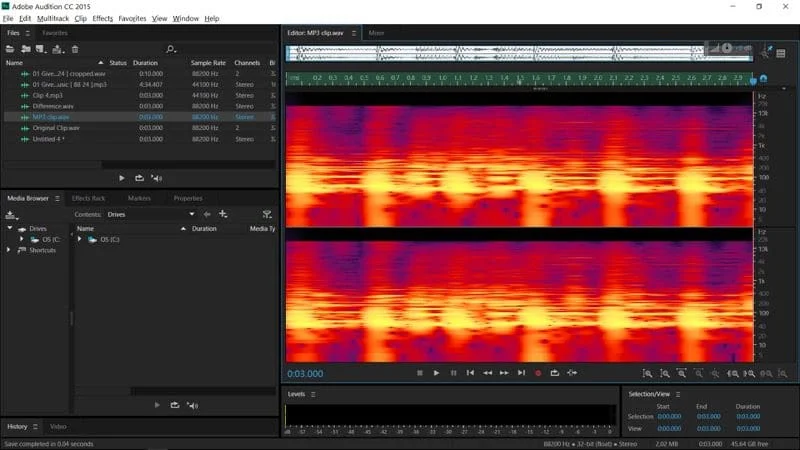Viewport: 800px width, 450px height.
Task: Switch to the Video tab
Action: click(x=58, y=426)
